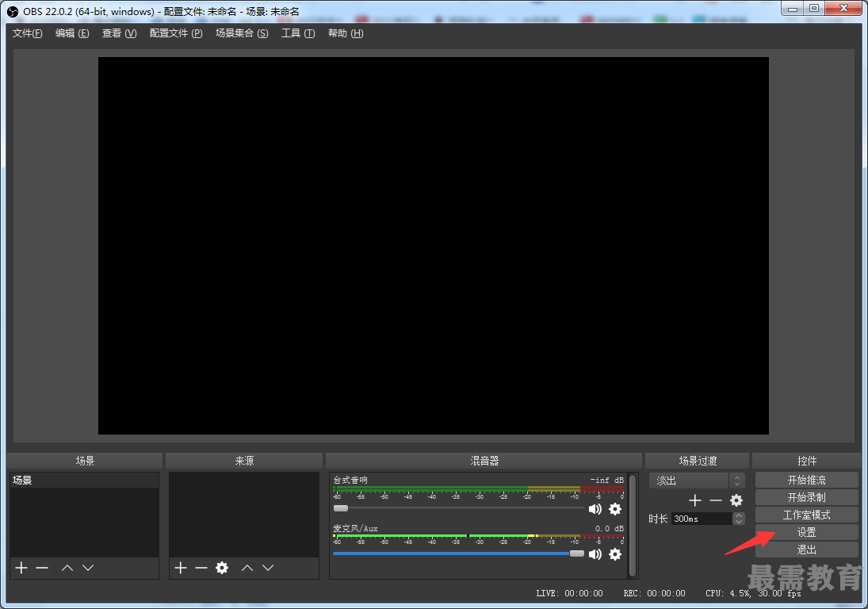Screen dimensions: 868x609
Task: Click the REC: 00:00:00 status text
Action: click(654, 593)
